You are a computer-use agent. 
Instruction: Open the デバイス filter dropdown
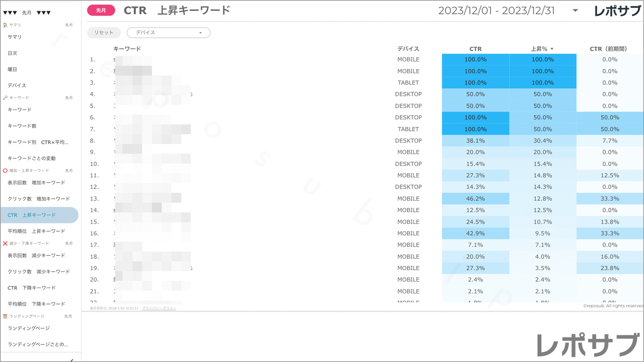pyautogui.click(x=168, y=33)
